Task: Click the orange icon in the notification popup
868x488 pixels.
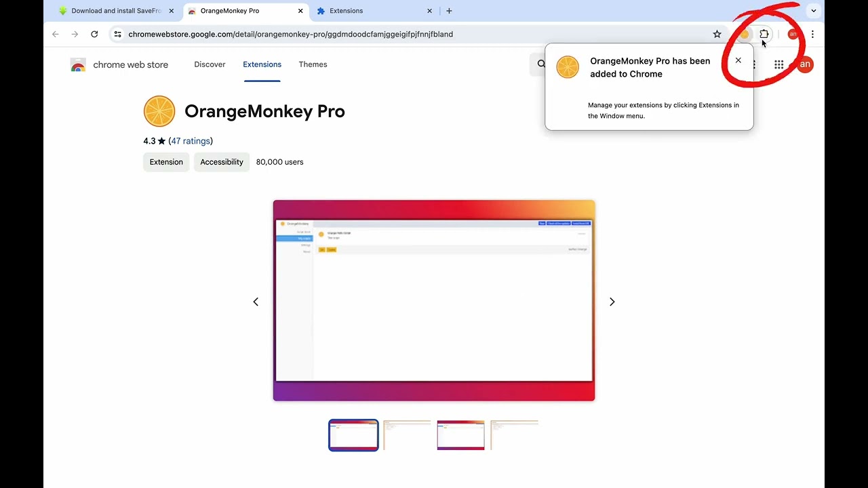Action: pos(568,67)
